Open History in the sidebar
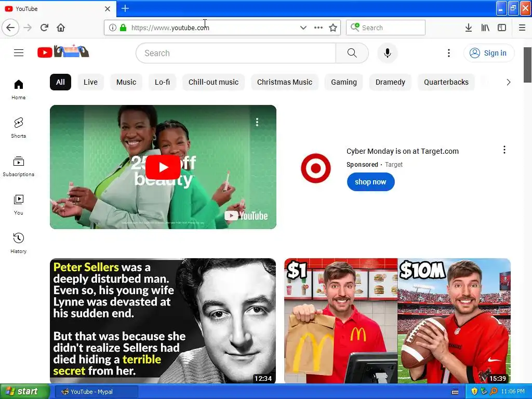The width and height of the screenshot is (532, 399). [18, 243]
